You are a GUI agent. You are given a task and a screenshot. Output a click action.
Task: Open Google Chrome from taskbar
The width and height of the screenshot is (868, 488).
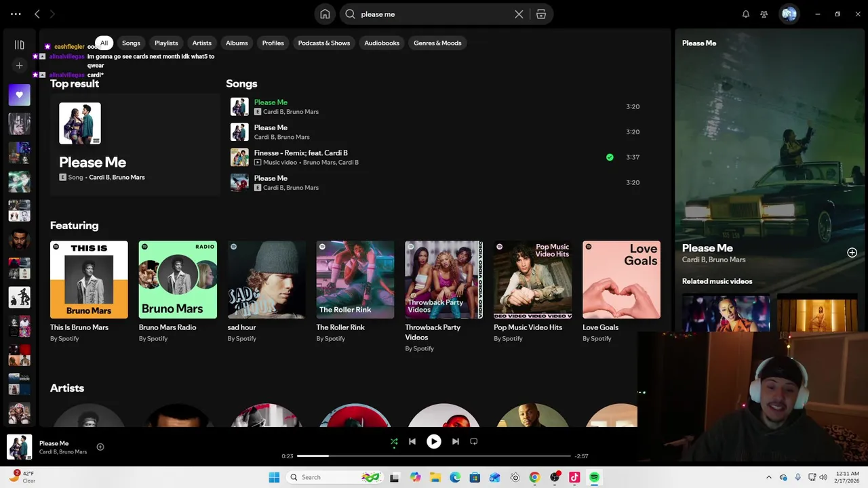[x=534, y=477]
